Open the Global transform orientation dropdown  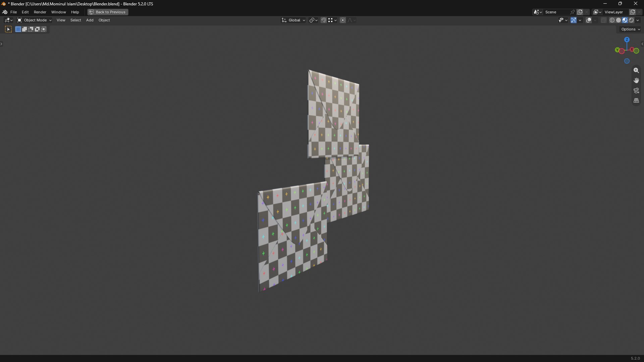[293, 20]
